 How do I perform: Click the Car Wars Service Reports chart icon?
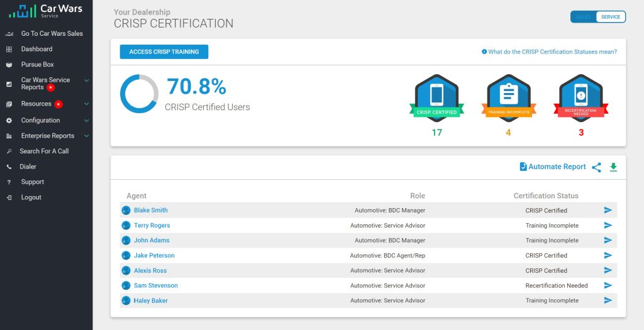(9, 84)
